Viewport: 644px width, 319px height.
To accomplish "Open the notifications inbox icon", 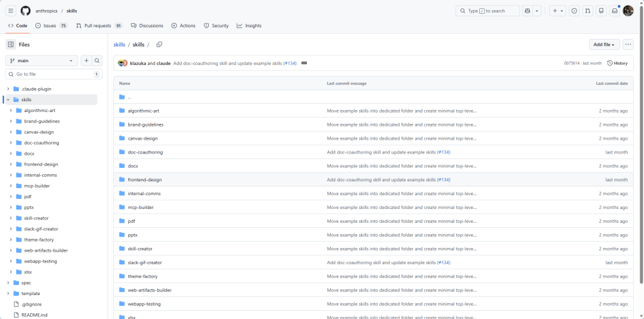I will pyautogui.click(x=614, y=11).
